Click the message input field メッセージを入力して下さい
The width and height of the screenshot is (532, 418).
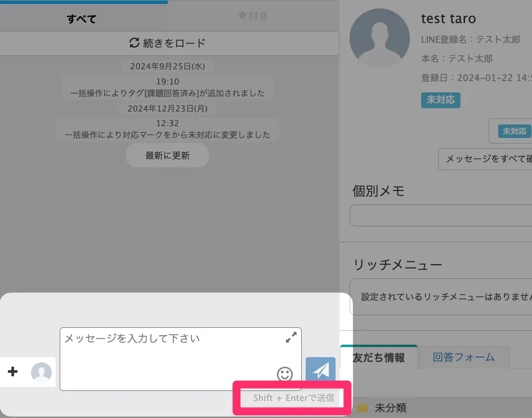(169, 349)
